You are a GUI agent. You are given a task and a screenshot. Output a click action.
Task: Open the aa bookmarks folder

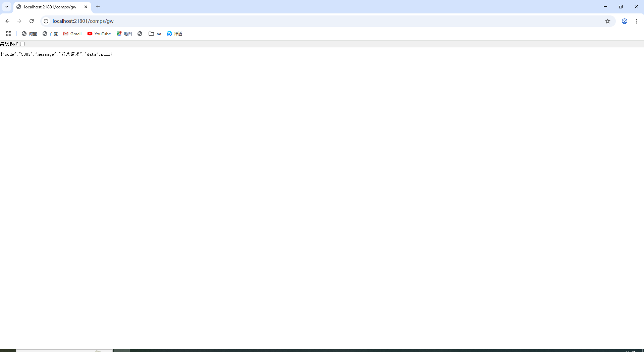[x=155, y=34]
